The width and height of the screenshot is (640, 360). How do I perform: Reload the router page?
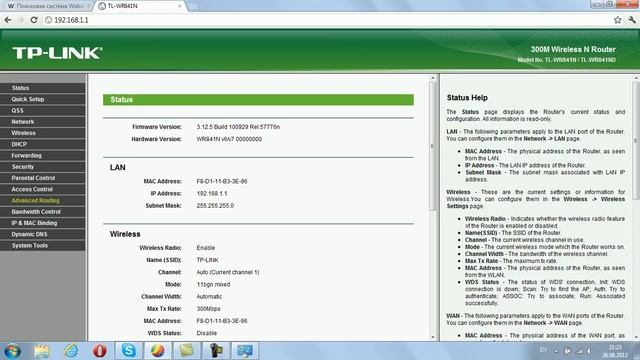pyautogui.click(x=34, y=20)
